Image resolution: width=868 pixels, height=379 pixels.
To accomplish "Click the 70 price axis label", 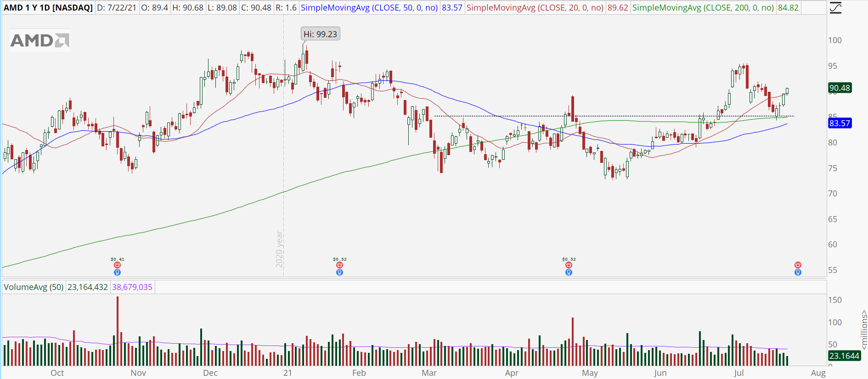I will pos(833,194).
